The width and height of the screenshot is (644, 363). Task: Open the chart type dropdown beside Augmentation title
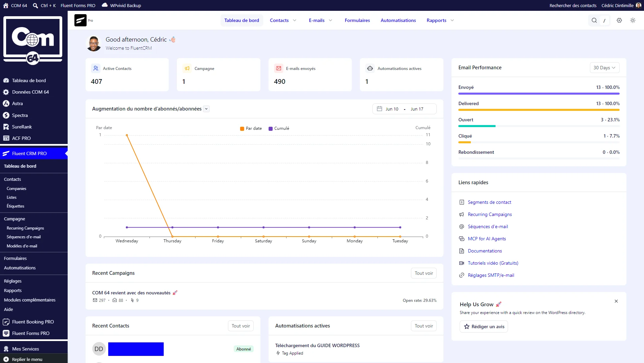tap(206, 109)
